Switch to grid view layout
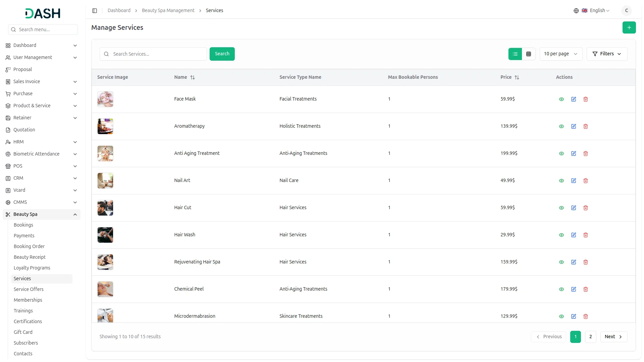The width and height of the screenshot is (644, 362). click(x=529, y=54)
